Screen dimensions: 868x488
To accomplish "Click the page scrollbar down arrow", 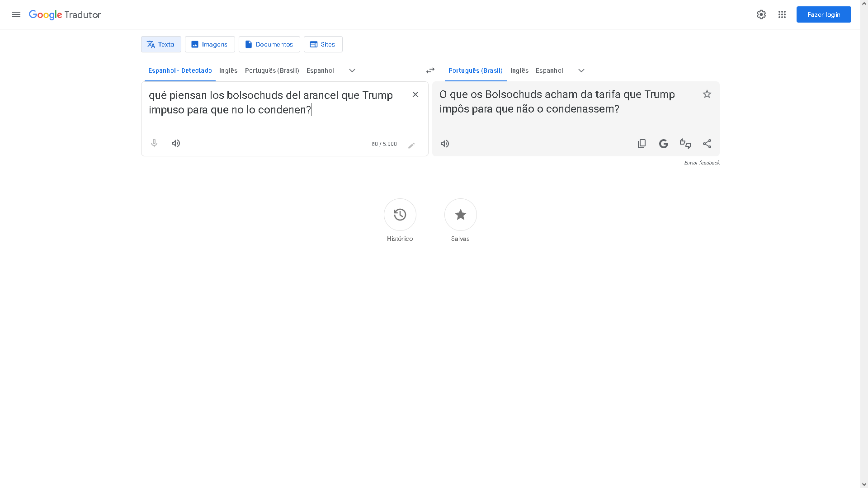I will (x=864, y=484).
